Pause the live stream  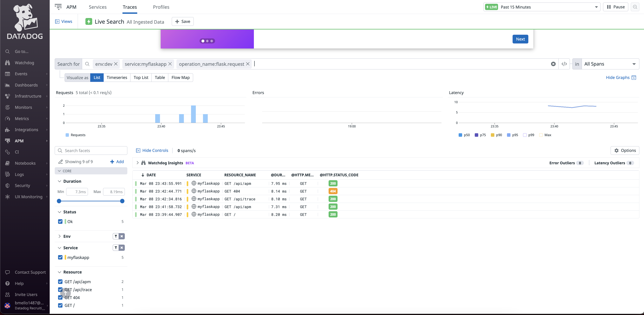pos(615,7)
